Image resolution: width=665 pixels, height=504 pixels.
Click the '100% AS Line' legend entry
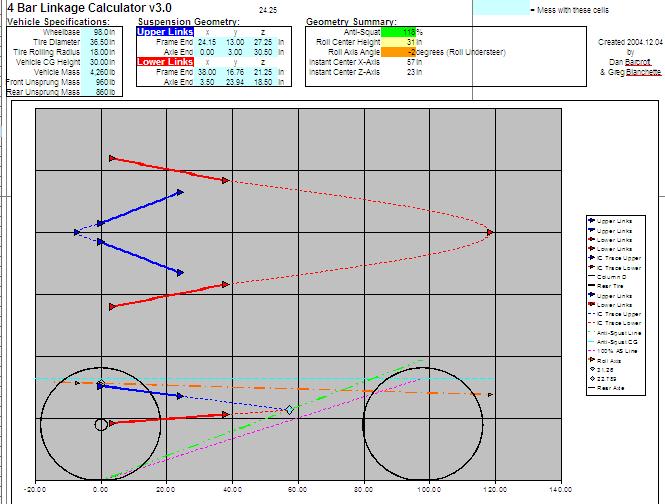(x=613, y=351)
